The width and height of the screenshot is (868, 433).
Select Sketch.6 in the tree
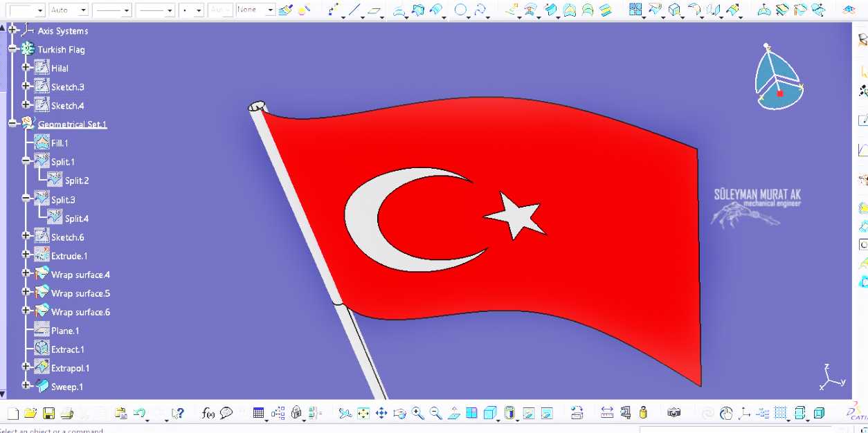[68, 237]
